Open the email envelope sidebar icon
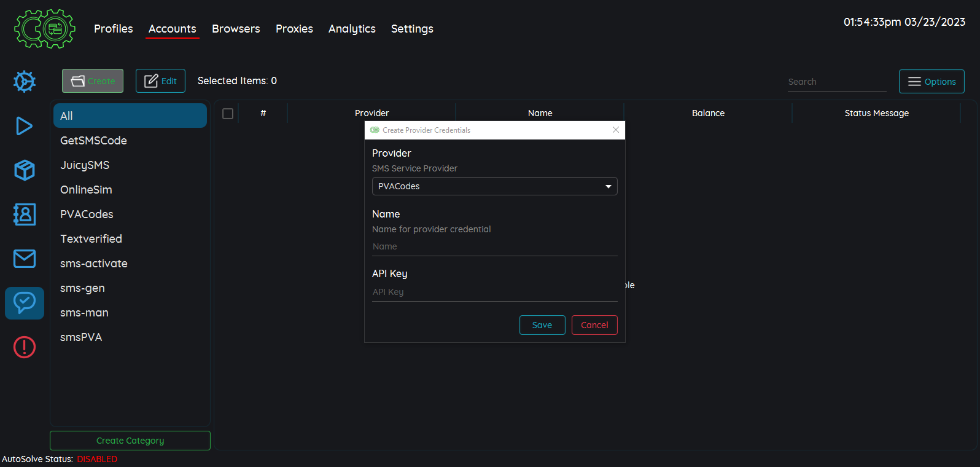Viewport: 980px width, 467px height. click(x=25, y=259)
